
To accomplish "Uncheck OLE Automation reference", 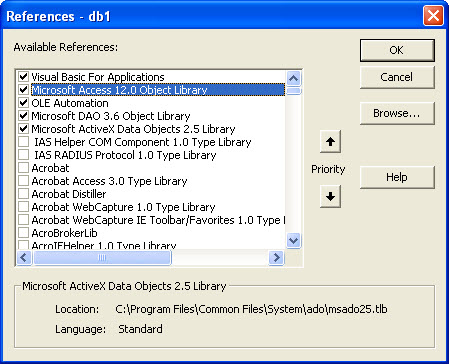I will (23, 103).
